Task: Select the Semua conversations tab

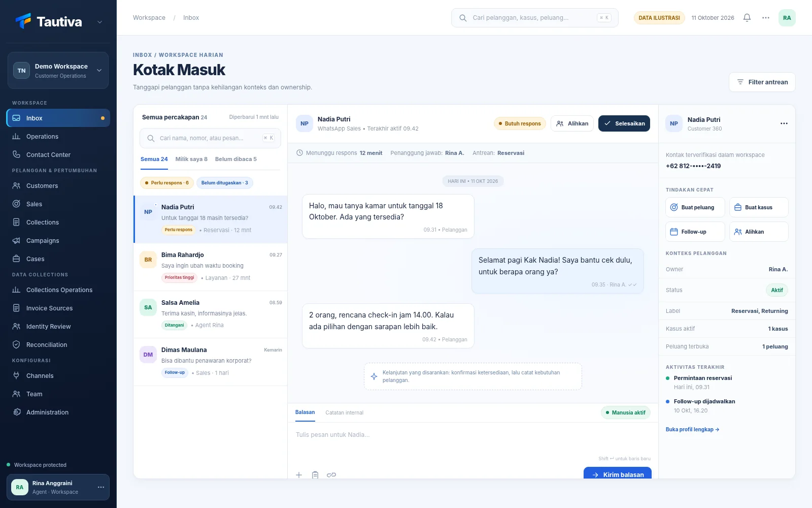Action: coord(154,159)
